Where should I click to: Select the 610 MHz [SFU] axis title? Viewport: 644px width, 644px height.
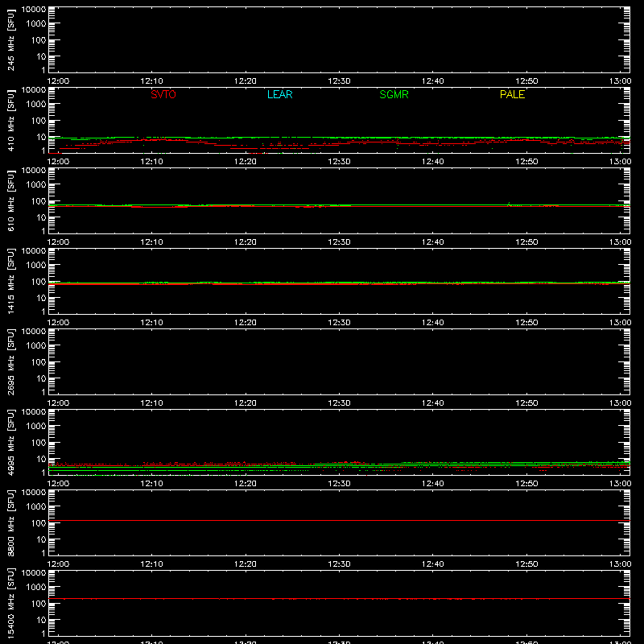pyautogui.click(x=11, y=200)
